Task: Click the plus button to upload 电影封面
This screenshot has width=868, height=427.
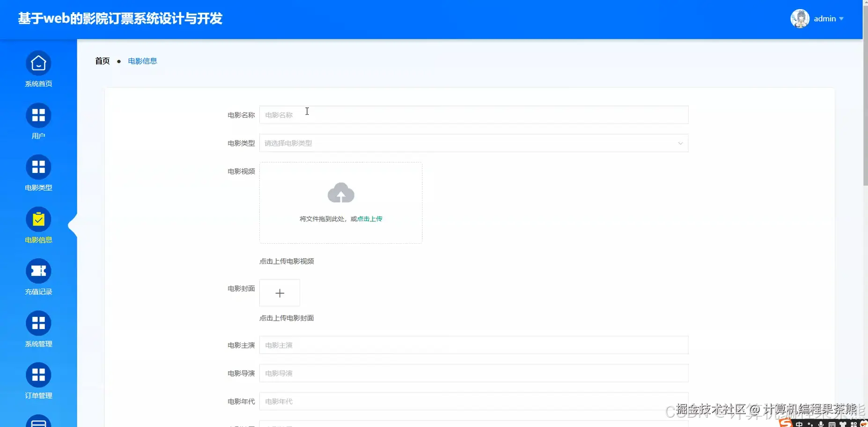Action: [x=280, y=292]
